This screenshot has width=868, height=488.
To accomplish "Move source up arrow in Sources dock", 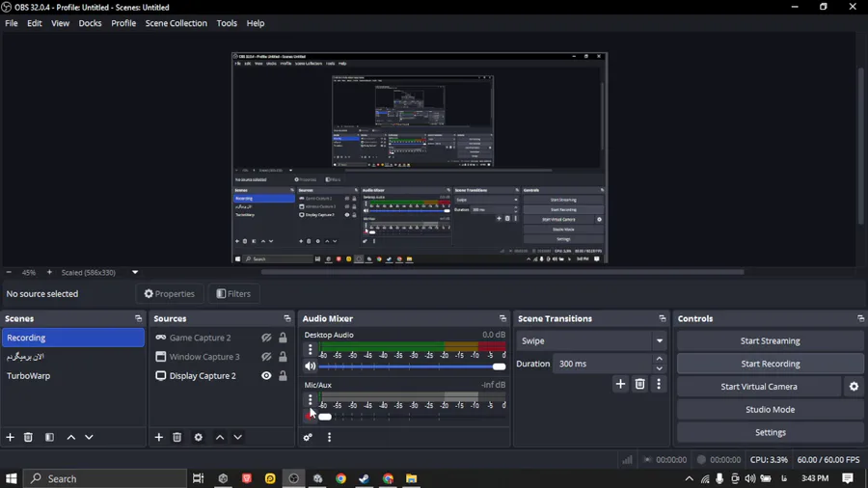I will pos(220,437).
